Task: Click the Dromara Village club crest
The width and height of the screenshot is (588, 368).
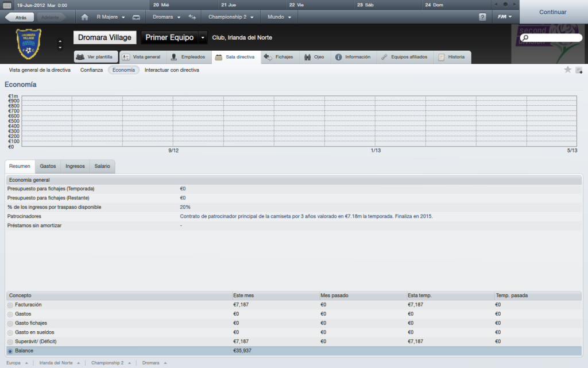Action: [x=28, y=44]
